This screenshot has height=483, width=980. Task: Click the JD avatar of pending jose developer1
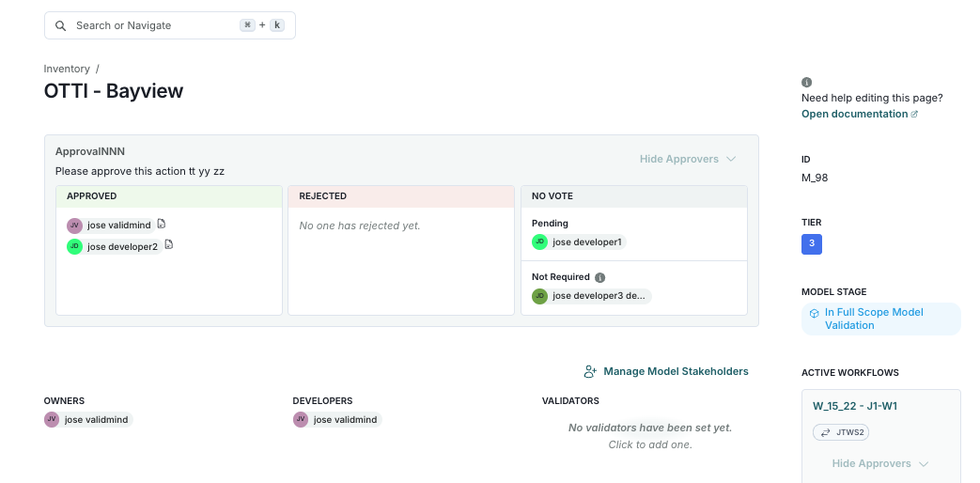coord(539,242)
